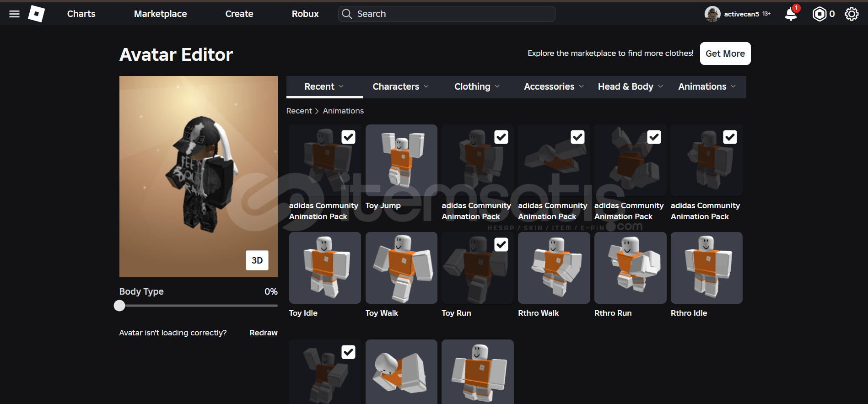
Task: Open the Rthro Run item name link
Action: (613, 313)
